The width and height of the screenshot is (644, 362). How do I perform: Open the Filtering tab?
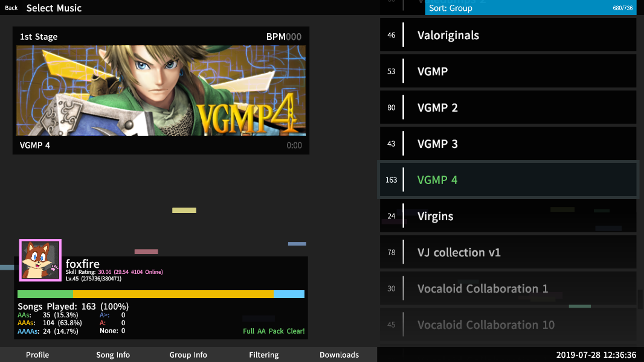point(263,355)
